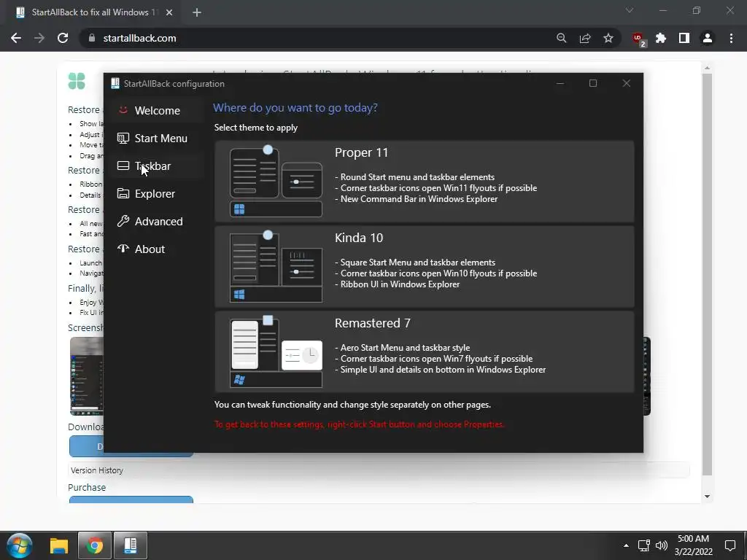Screen dimensions: 747x560
Task: Open File Explorer from taskbar
Action: click(59, 545)
